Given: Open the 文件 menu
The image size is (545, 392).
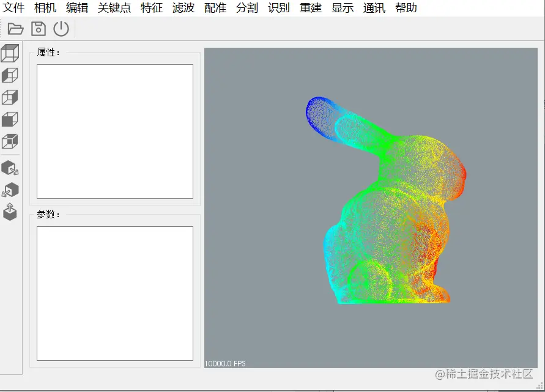Looking at the screenshot, I should click(13, 8).
